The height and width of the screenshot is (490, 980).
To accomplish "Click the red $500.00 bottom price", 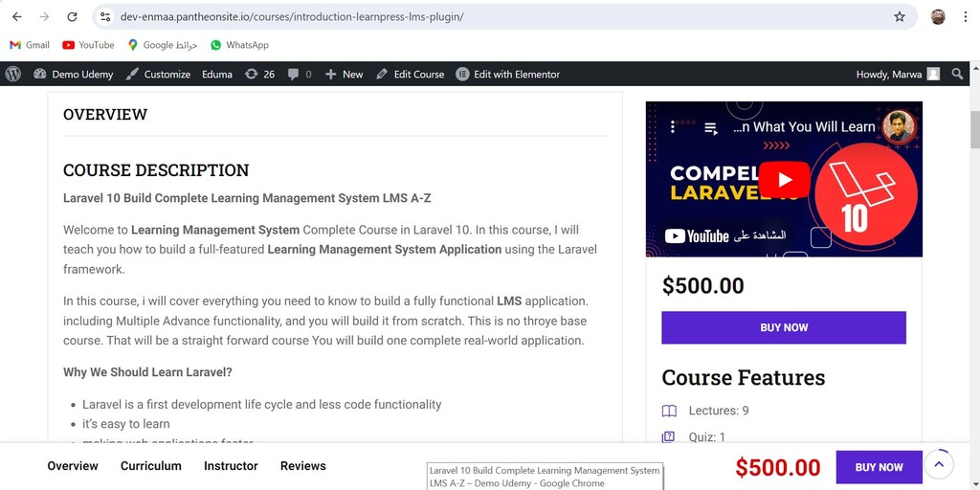I will coord(777,467).
